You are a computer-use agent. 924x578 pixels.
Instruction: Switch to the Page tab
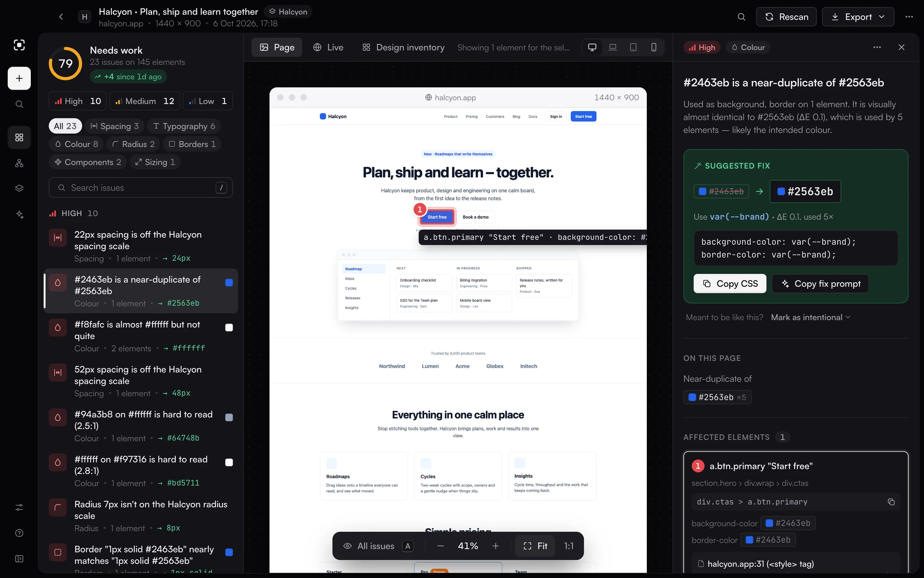tap(277, 47)
